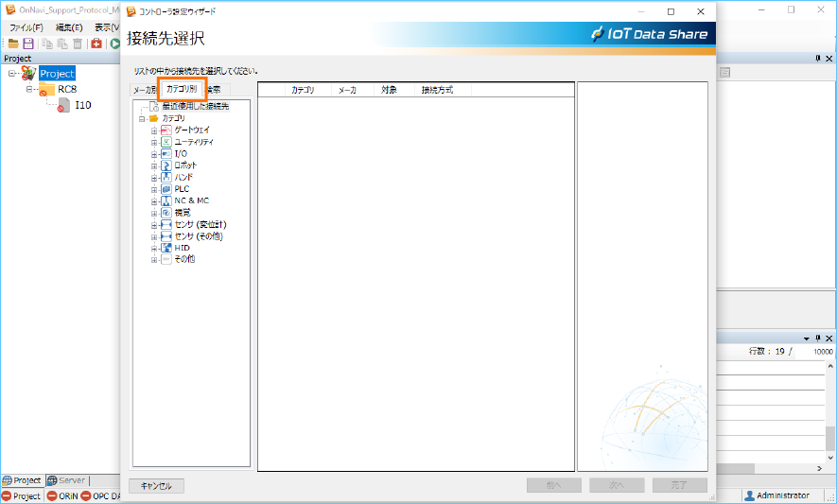Click the red first-aid kit toolbar icon
837x504 pixels.
coord(96,44)
